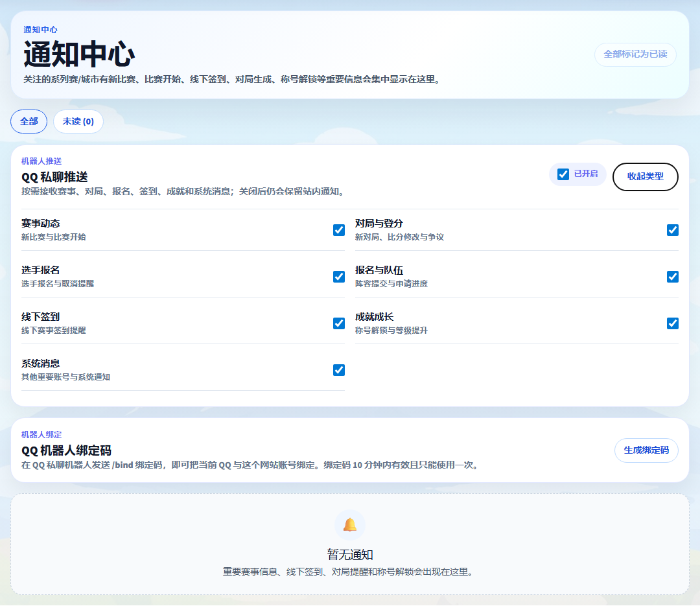Click the 成就成长 row title

click(374, 317)
